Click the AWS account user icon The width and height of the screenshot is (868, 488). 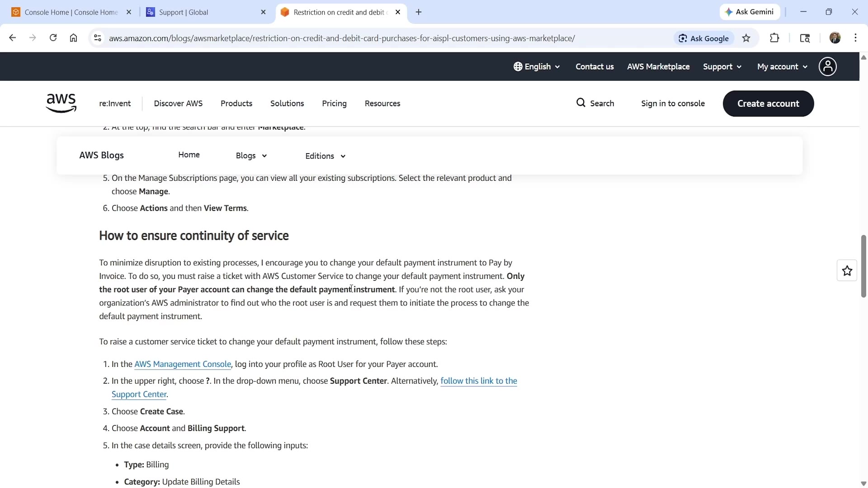[828, 67]
